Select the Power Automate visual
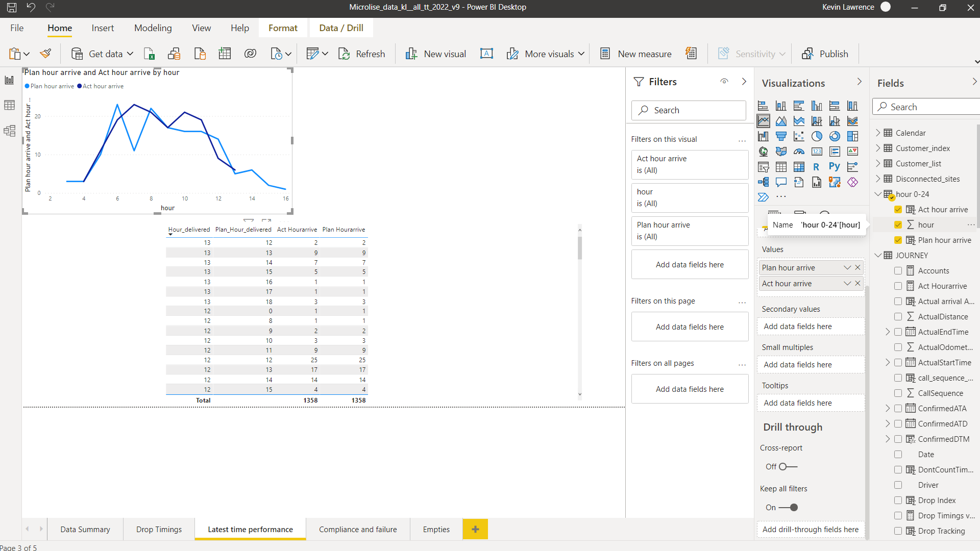 tap(763, 197)
